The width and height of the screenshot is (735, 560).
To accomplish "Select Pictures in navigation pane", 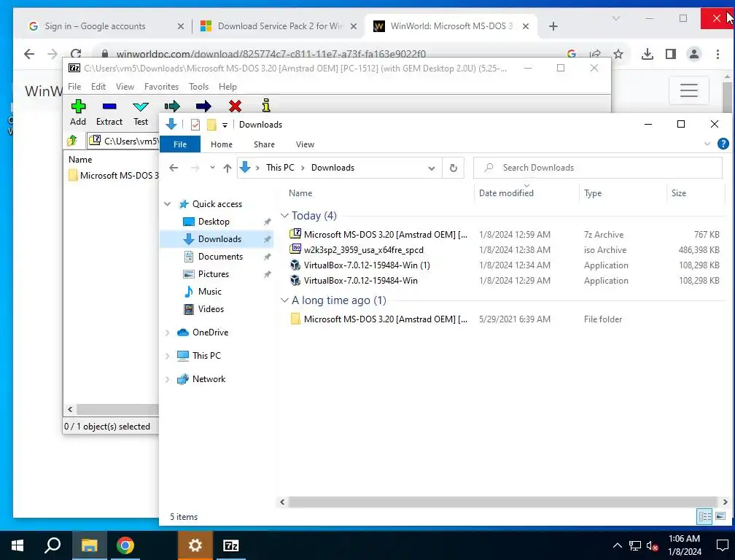I will coord(213,273).
